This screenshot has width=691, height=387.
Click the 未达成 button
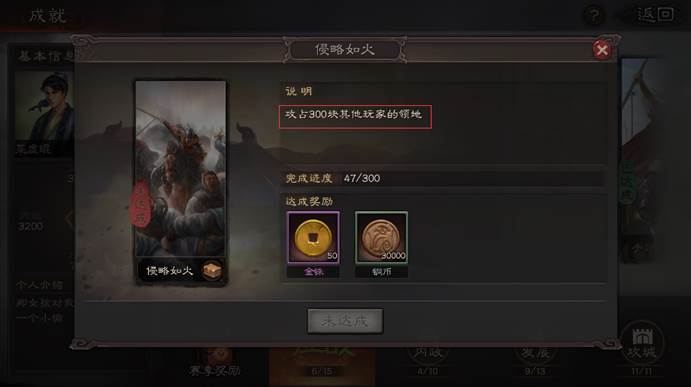point(345,321)
